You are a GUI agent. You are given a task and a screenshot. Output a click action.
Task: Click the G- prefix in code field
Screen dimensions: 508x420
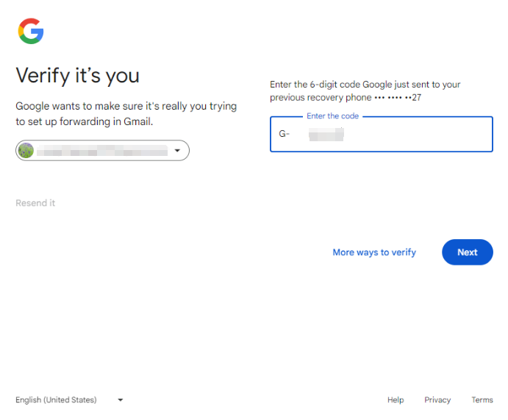[x=285, y=134]
